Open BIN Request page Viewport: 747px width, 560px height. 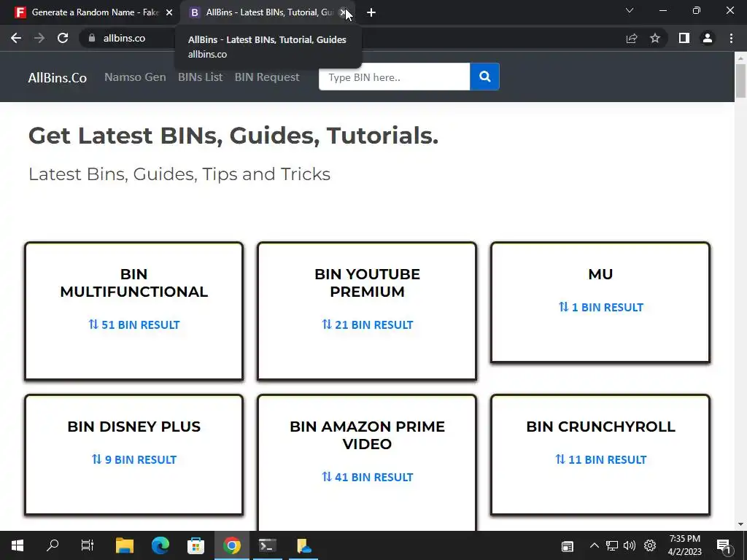267,77
